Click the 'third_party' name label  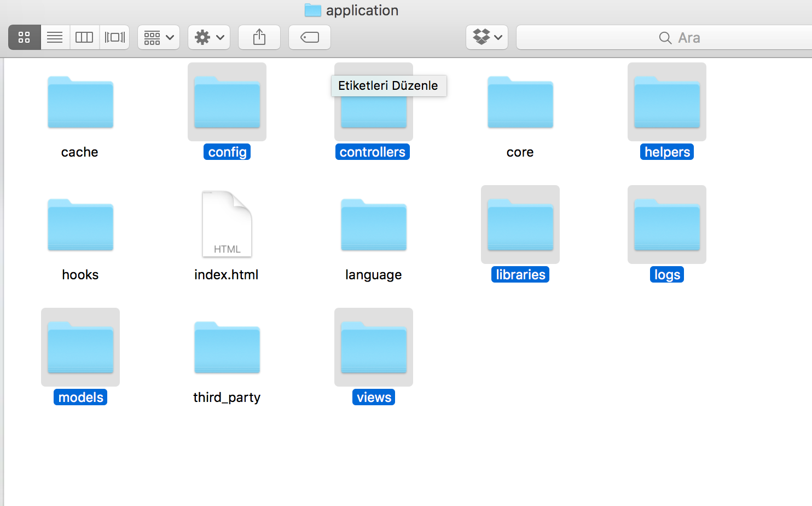click(x=227, y=398)
